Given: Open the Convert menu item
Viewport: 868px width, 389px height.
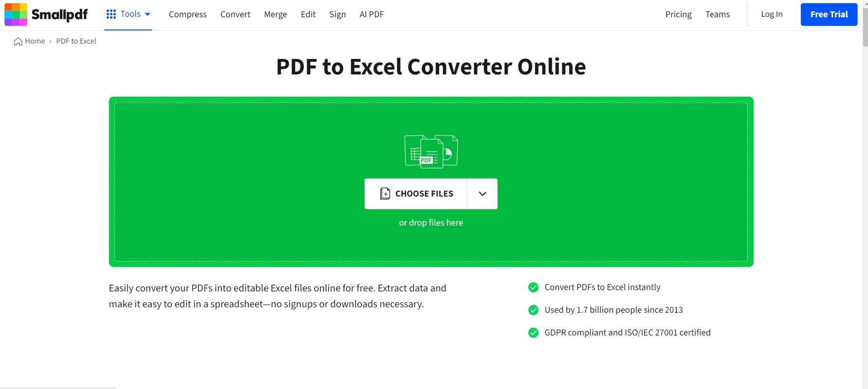Looking at the screenshot, I should (x=235, y=14).
